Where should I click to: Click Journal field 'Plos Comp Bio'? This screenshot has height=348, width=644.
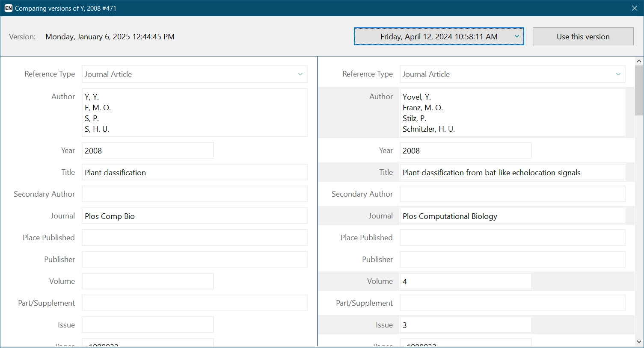195,216
